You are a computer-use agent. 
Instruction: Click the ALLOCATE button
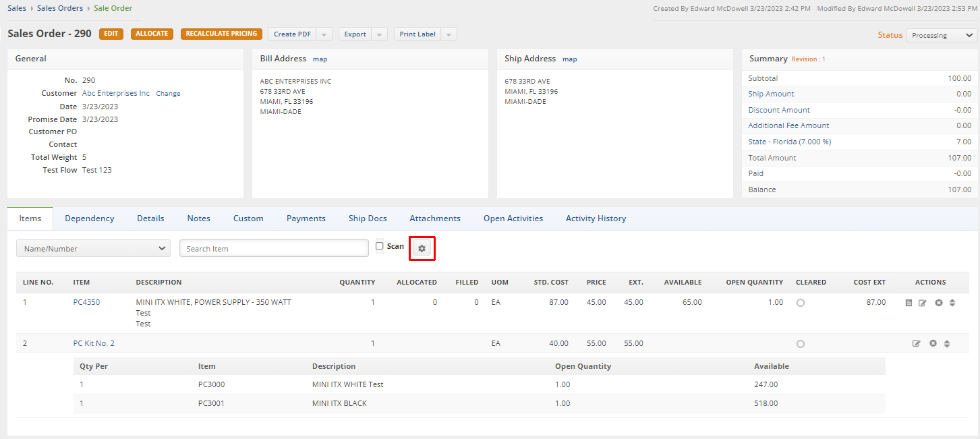click(x=152, y=34)
